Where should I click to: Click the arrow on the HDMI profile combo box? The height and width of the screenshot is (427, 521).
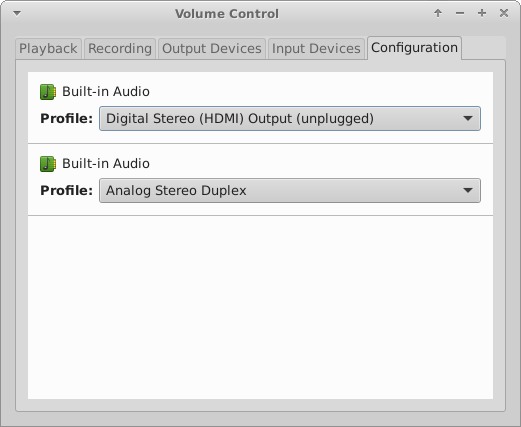pos(468,118)
